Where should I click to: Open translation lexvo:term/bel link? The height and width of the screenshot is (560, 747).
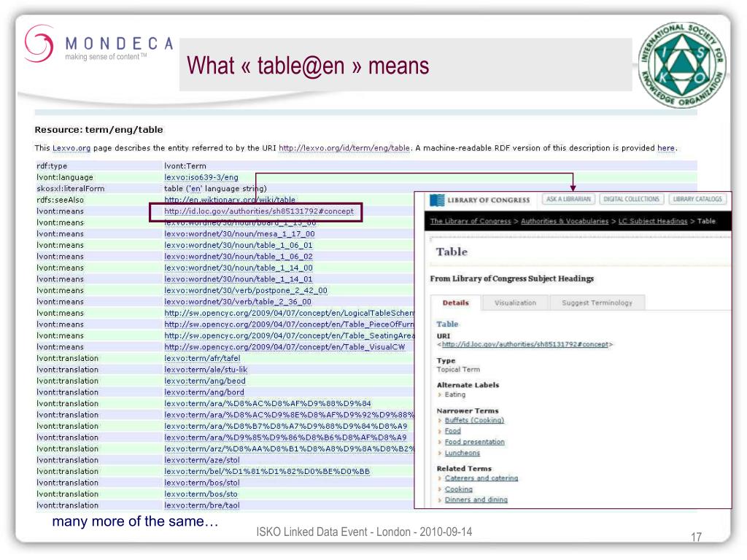(x=267, y=472)
